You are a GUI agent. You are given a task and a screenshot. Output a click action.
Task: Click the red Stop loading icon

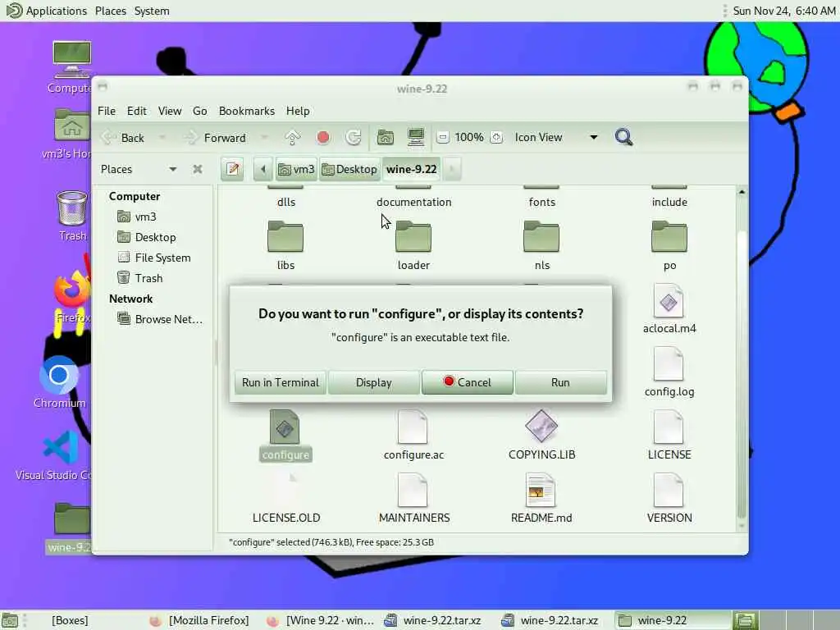click(323, 138)
